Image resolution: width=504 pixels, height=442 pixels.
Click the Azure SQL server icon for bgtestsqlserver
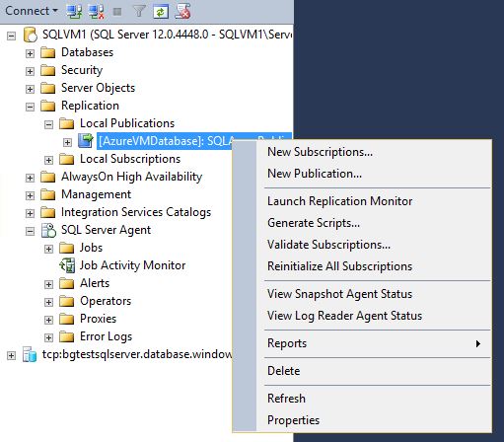point(30,354)
